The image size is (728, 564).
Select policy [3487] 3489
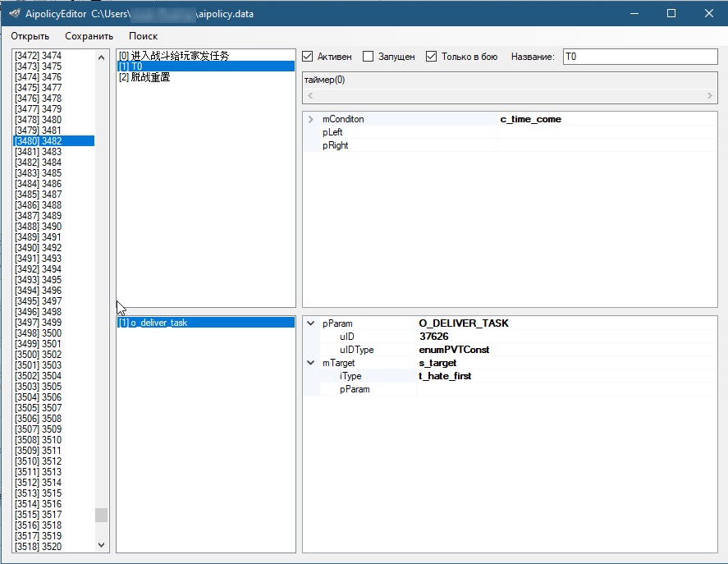coord(54,216)
